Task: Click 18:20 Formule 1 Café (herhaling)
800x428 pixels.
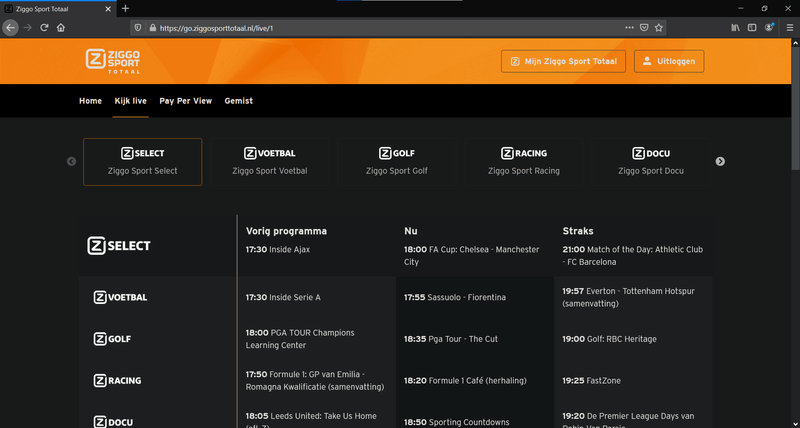Action: pyautogui.click(x=465, y=381)
